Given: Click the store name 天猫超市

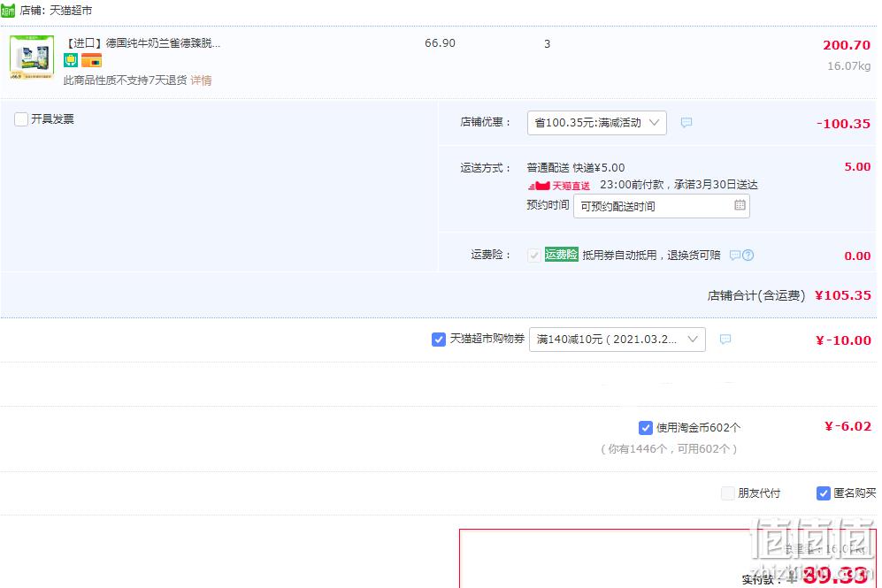Looking at the screenshot, I should 71,11.
